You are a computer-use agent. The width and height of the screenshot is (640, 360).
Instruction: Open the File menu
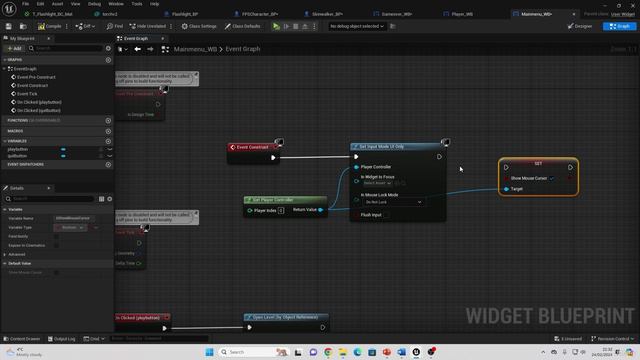[x=25, y=4]
